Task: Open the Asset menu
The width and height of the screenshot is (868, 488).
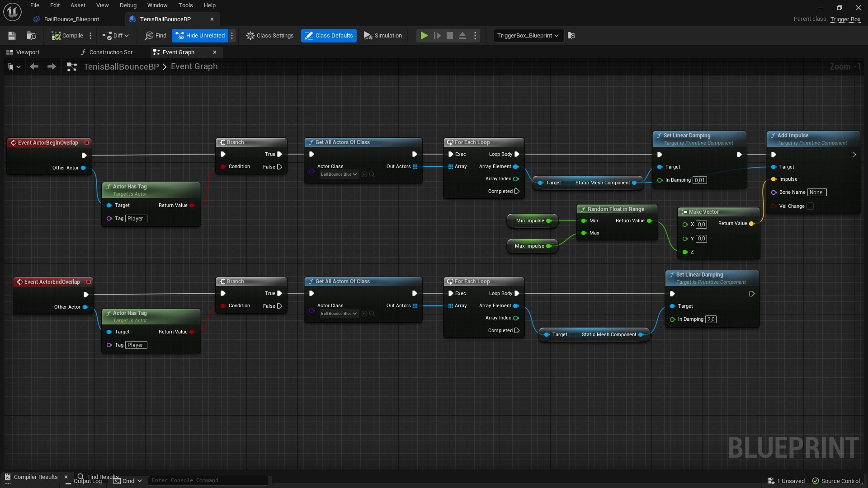Action: [x=78, y=5]
